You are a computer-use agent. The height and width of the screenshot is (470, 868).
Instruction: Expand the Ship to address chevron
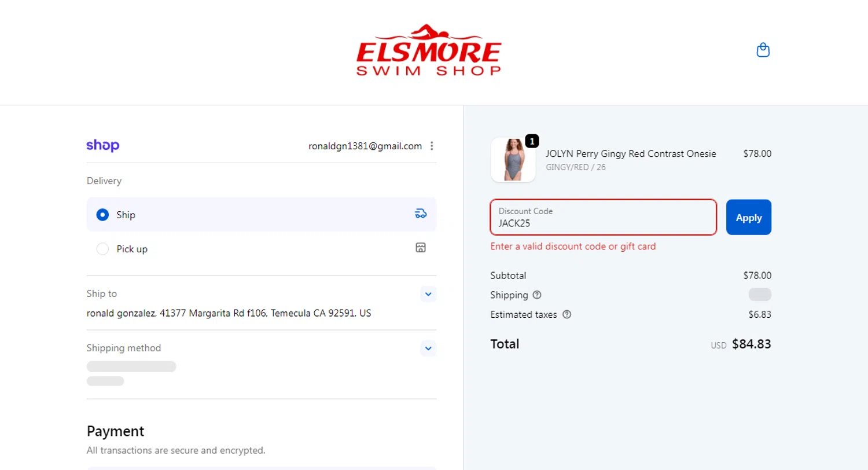point(428,294)
